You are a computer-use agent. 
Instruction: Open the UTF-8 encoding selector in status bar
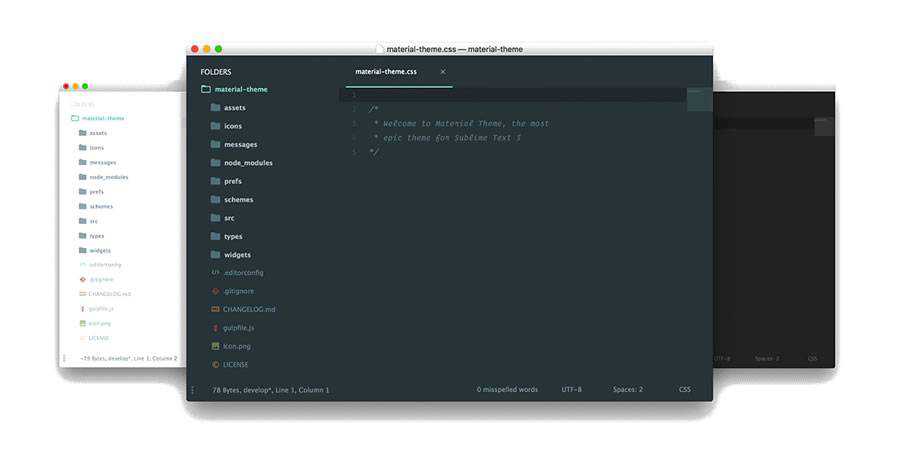pyautogui.click(x=571, y=390)
